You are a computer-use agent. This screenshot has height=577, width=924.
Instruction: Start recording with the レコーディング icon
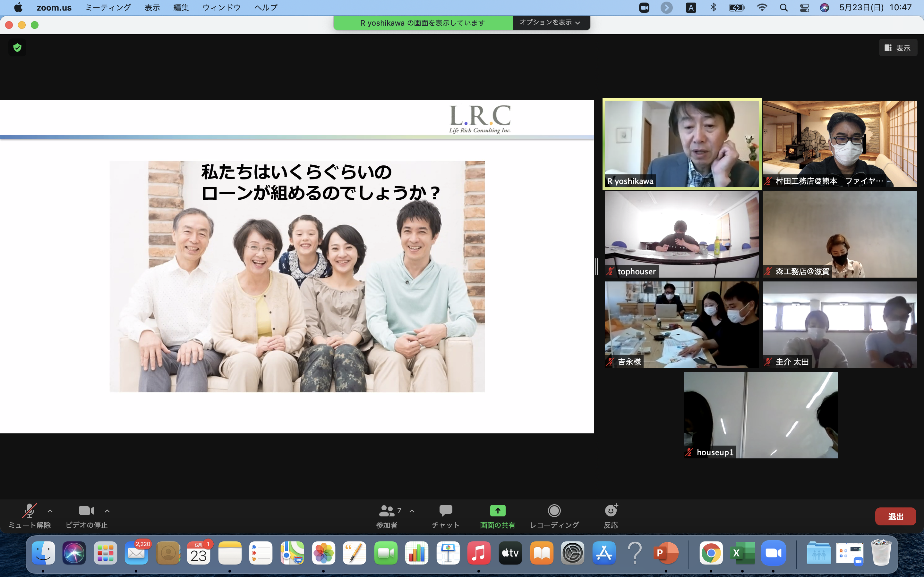554,511
